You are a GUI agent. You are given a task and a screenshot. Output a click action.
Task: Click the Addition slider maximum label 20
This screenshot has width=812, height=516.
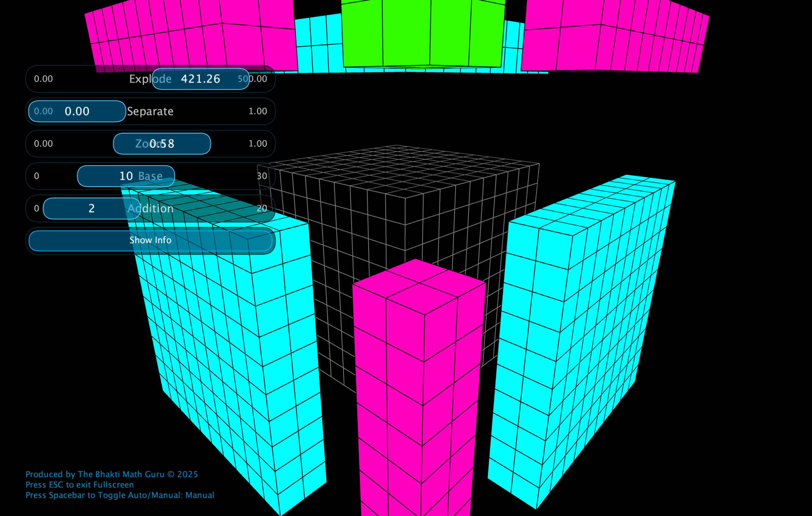click(262, 208)
